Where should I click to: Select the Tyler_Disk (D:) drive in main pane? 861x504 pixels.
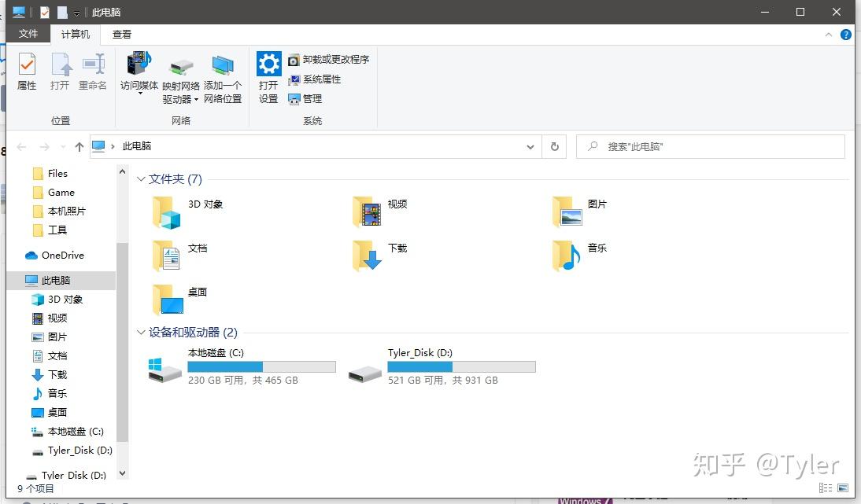click(442, 366)
